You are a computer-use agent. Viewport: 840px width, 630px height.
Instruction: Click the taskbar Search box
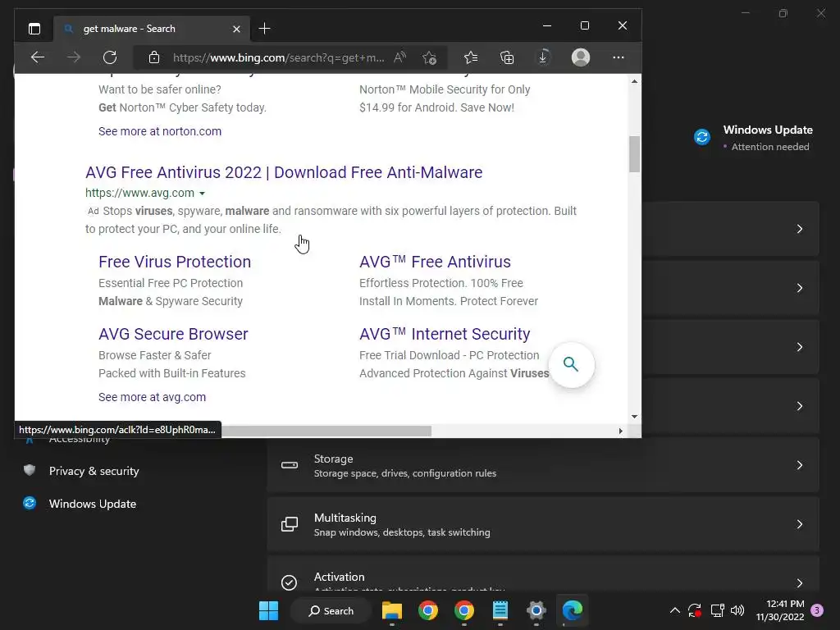pos(331,610)
